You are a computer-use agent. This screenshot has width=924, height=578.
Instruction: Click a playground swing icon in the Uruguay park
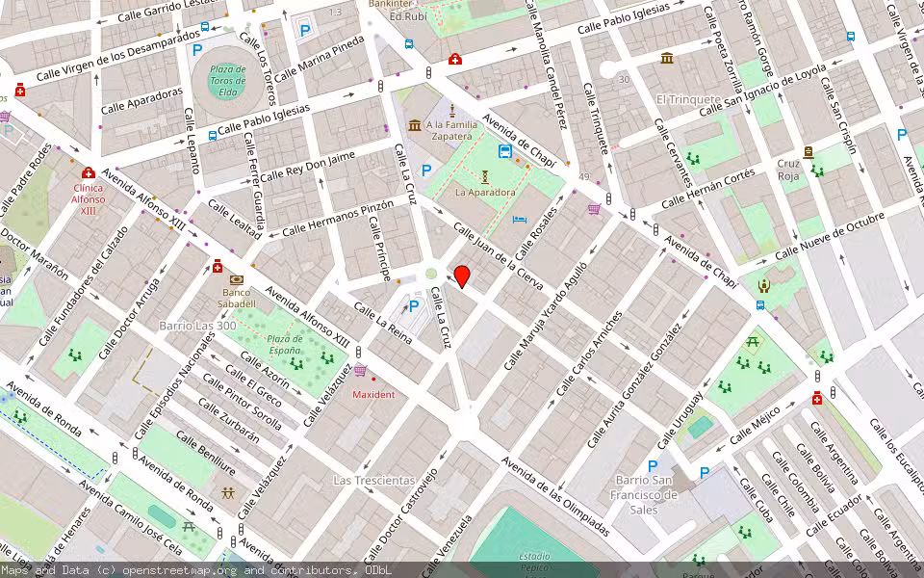click(x=743, y=363)
